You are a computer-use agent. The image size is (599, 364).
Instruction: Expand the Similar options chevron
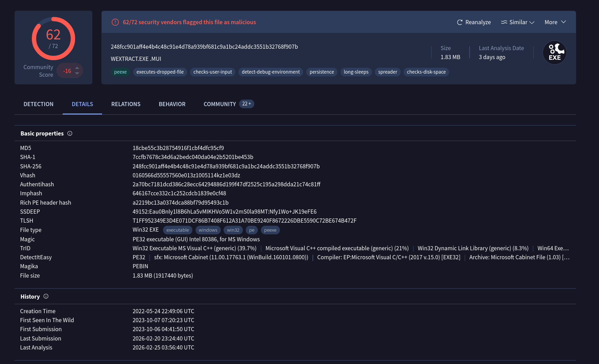coord(532,22)
